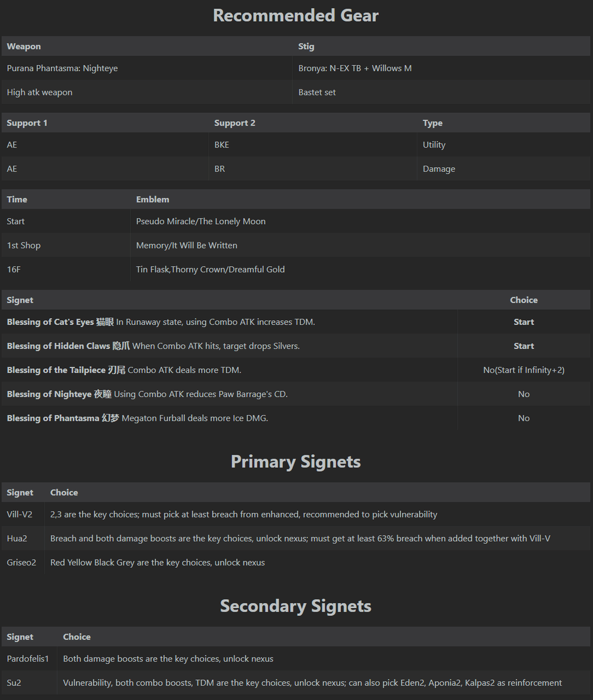Image resolution: width=593 pixels, height=700 pixels.
Task: Select the Purana Phantasma: Nighteye weapon cell
Action: tap(62, 68)
